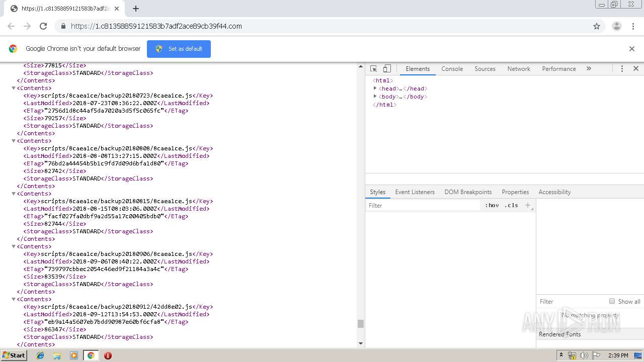Click the computed styles Filter field
The height and width of the screenshot is (362, 644).
(571, 302)
